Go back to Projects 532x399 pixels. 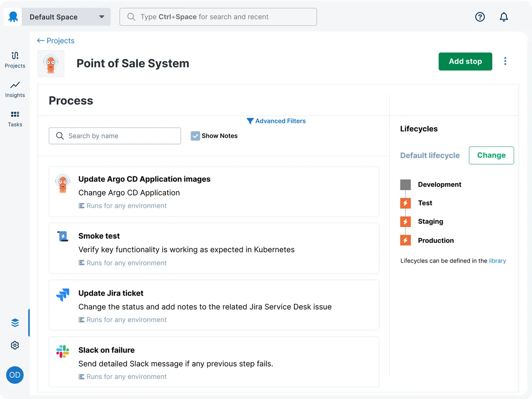click(x=56, y=41)
